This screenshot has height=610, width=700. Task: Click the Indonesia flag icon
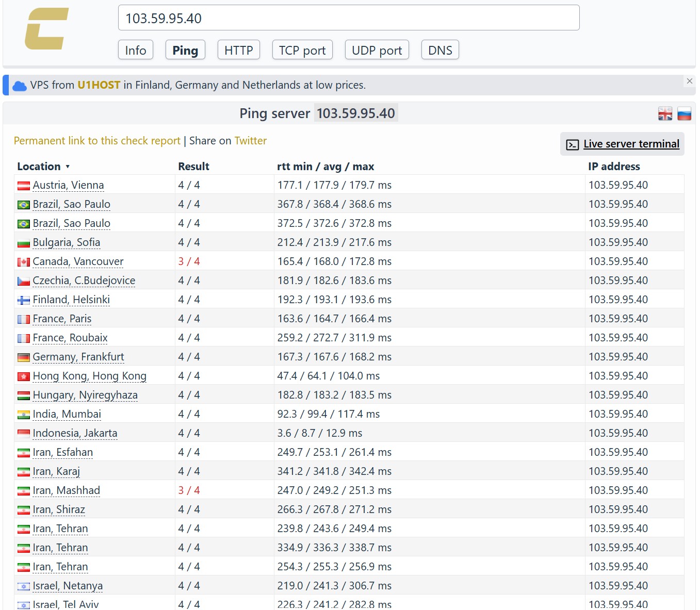click(x=24, y=434)
